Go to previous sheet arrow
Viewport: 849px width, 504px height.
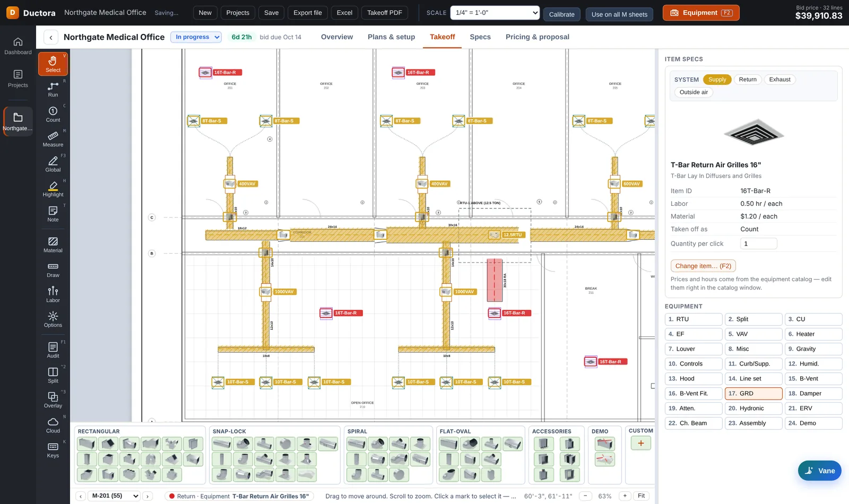coord(81,496)
